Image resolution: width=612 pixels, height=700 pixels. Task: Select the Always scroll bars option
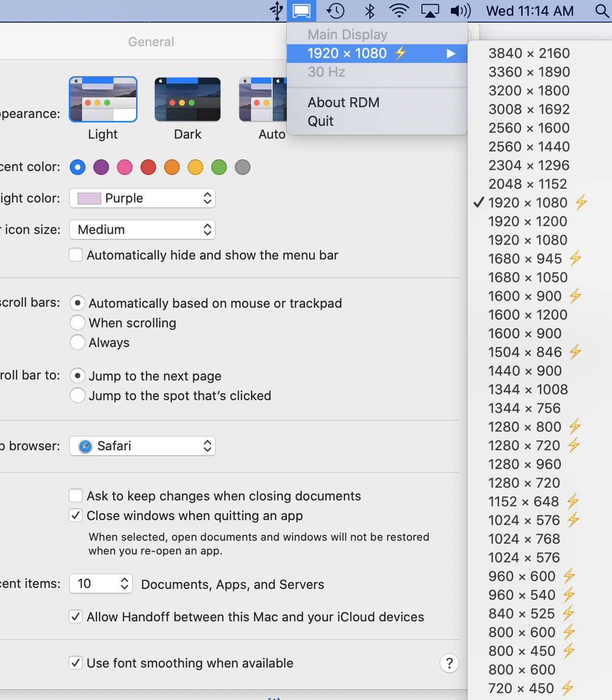[x=78, y=342]
